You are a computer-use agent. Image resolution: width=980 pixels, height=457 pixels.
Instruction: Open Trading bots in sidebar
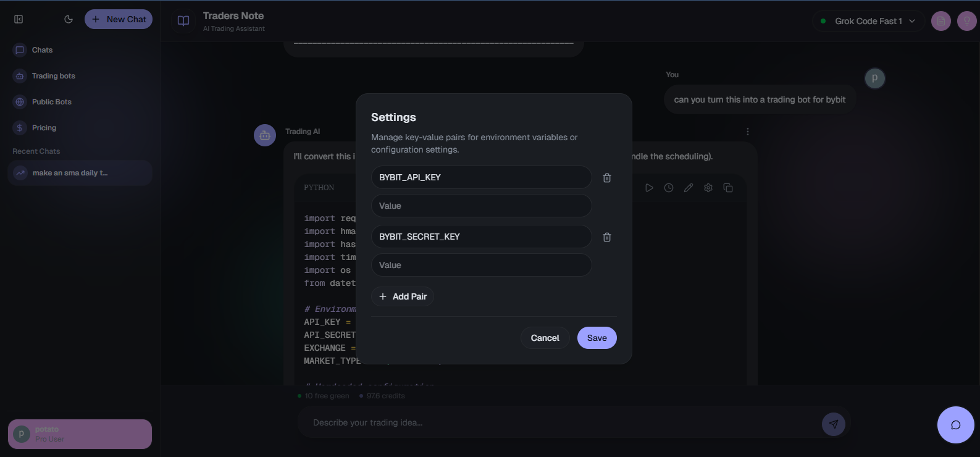[x=54, y=76]
